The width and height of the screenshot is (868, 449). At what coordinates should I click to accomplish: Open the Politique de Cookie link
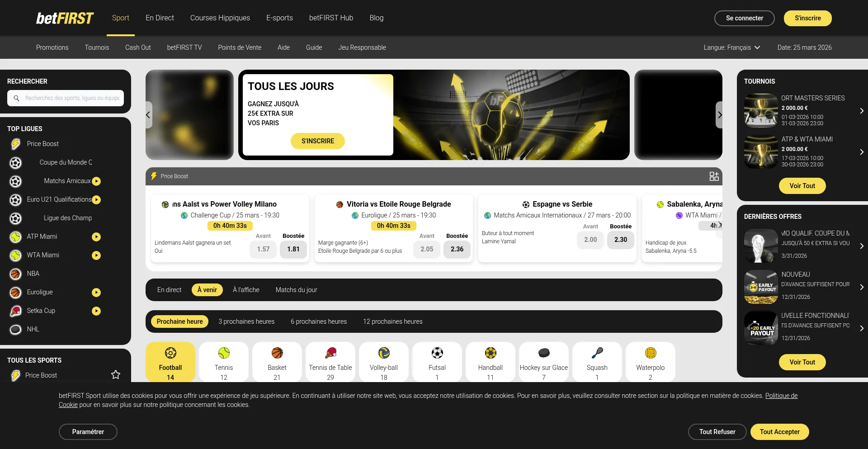[x=781, y=396]
